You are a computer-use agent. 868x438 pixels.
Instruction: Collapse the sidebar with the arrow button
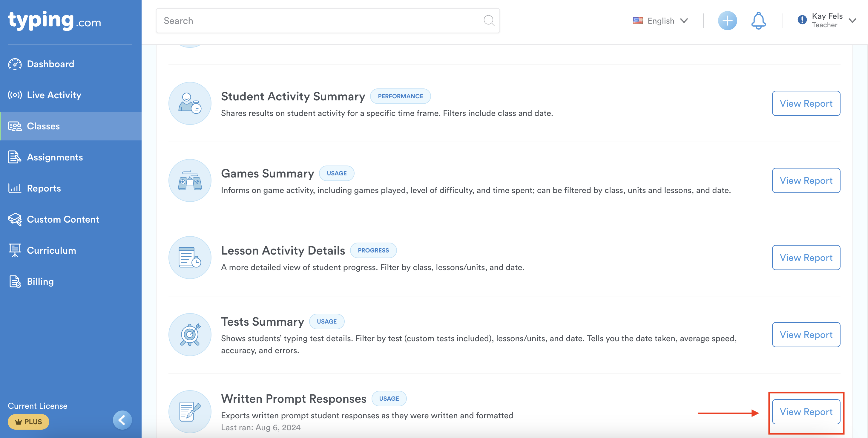click(122, 420)
